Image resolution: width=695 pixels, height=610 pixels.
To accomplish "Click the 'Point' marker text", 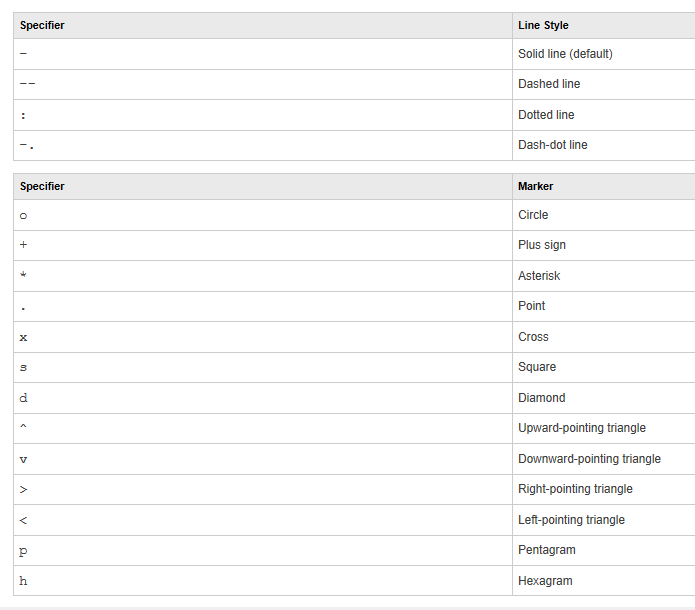I will pyautogui.click(x=531, y=306).
